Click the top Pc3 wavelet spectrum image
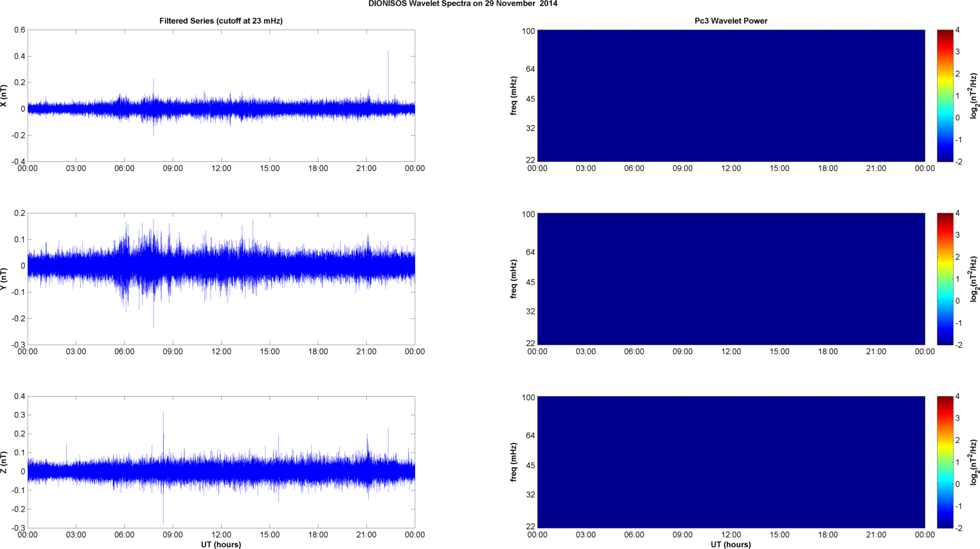The width and height of the screenshot is (980, 549). coord(731,96)
